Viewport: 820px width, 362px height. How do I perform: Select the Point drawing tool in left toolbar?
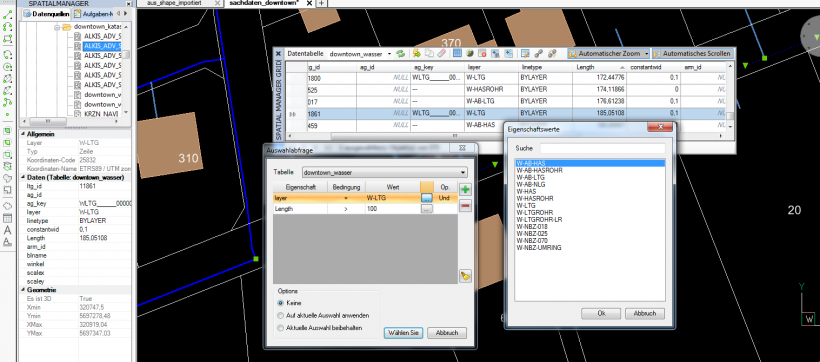8,114
